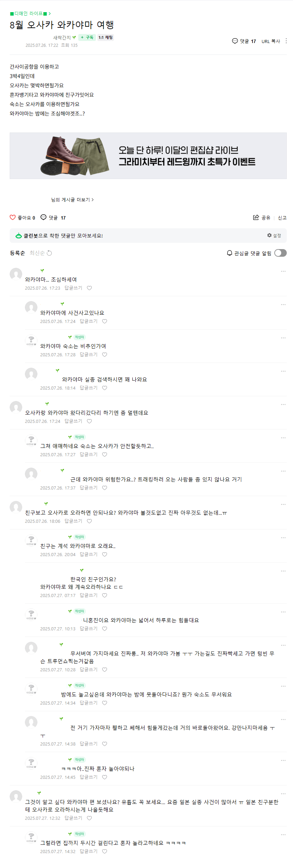Image resolution: width=293 pixels, height=868 pixels.
Task: Click the green sprout badge next to 새싹간지
Action: coord(74,37)
